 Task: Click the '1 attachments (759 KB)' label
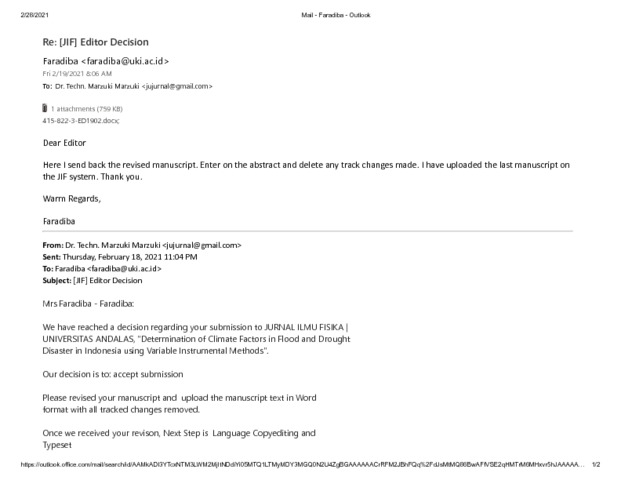pyautogui.click(x=87, y=109)
